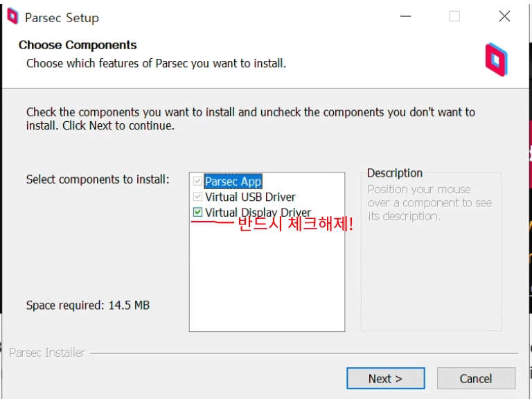
Task: Minimize the Parsec Setup window
Action: pyautogui.click(x=405, y=16)
